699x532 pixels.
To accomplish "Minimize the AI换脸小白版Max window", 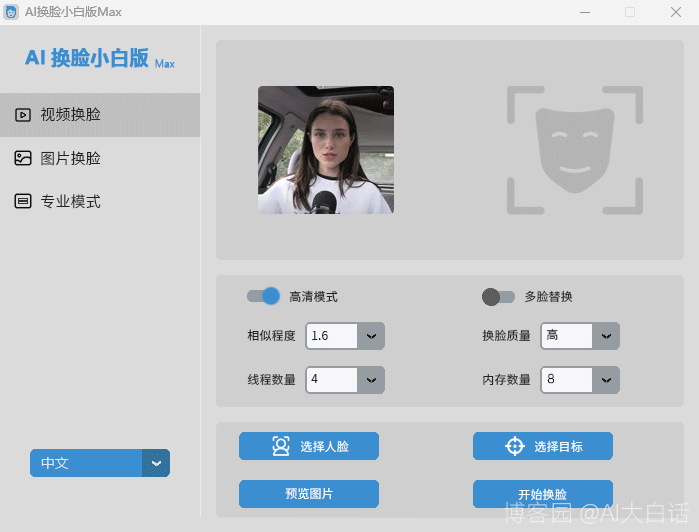I will click(585, 12).
